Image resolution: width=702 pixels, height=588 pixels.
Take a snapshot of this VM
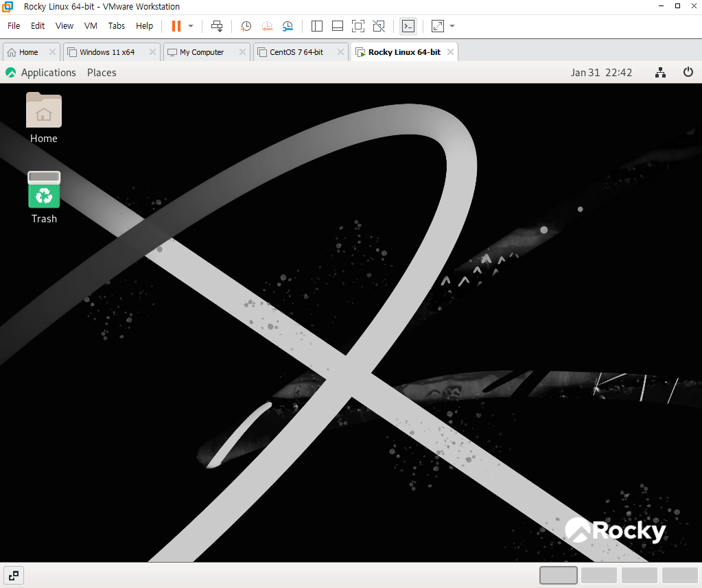click(x=246, y=26)
